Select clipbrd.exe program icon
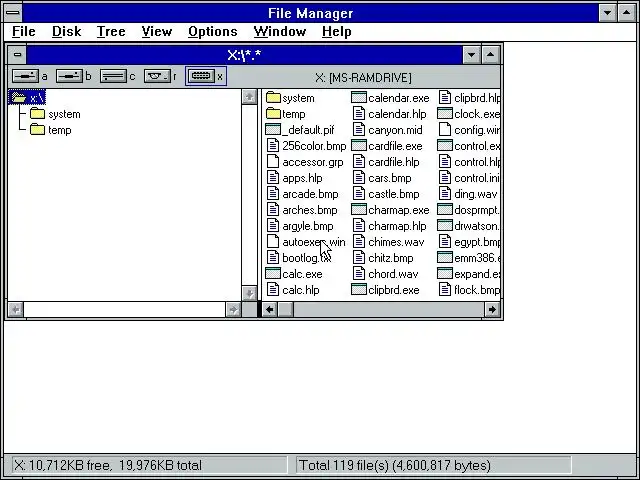This screenshot has height=480, width=640. coord(359,289)
